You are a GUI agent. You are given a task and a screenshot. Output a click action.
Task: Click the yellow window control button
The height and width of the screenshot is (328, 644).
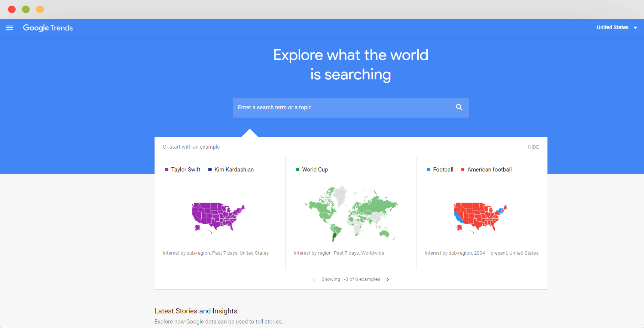point(40,9)
